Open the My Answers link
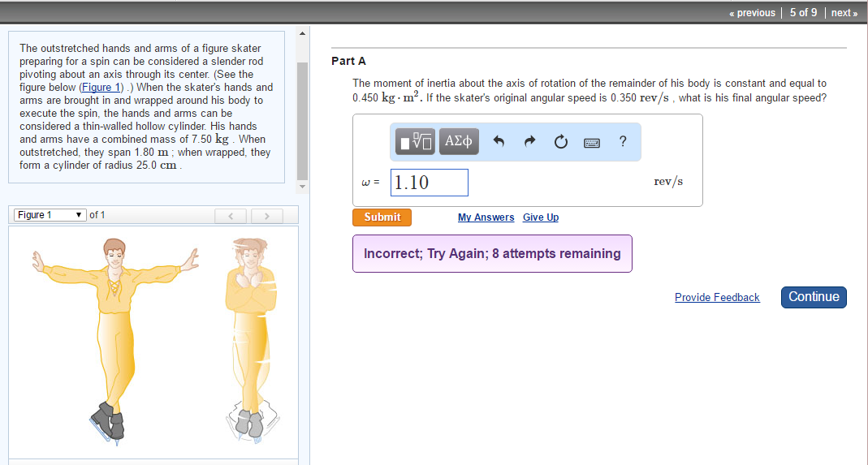The height and width of the screenshot is (465, 868). pos(486,217)
